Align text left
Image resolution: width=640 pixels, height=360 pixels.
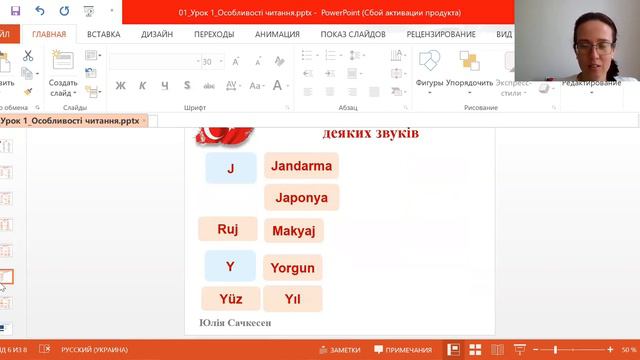[308, 92]
